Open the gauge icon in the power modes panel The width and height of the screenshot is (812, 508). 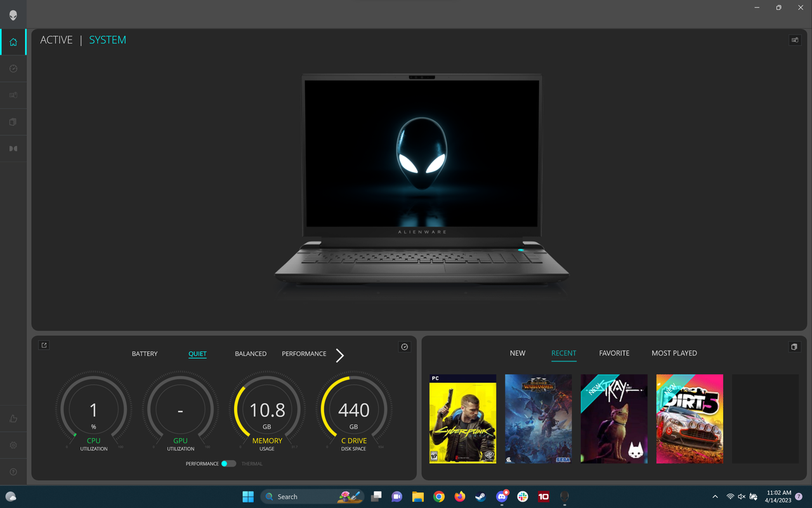tap(405, 347)
